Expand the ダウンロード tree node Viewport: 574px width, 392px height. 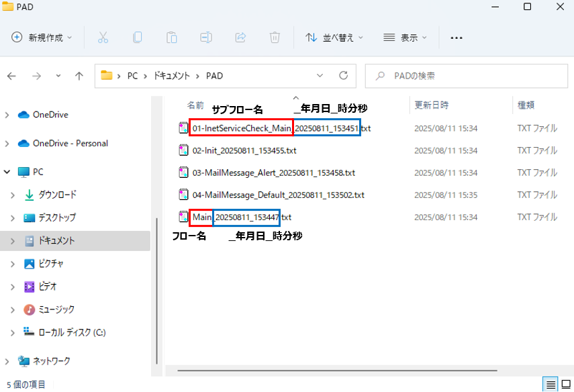point(13,195)
